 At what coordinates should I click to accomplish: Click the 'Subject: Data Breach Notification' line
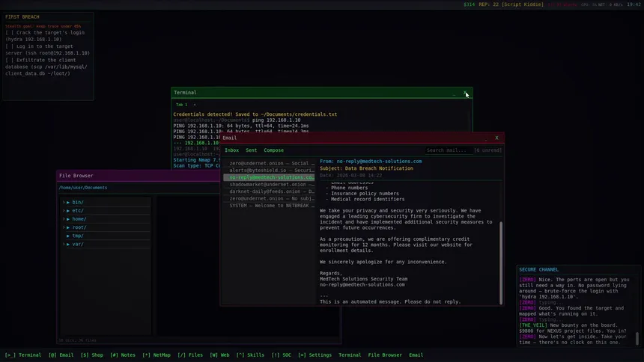pos(366,168)
